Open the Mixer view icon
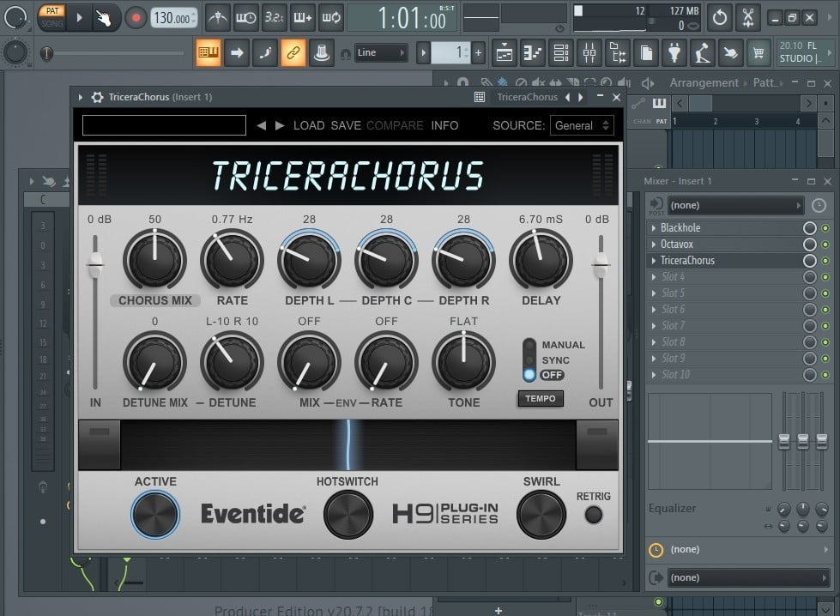 tap(589, 52)
